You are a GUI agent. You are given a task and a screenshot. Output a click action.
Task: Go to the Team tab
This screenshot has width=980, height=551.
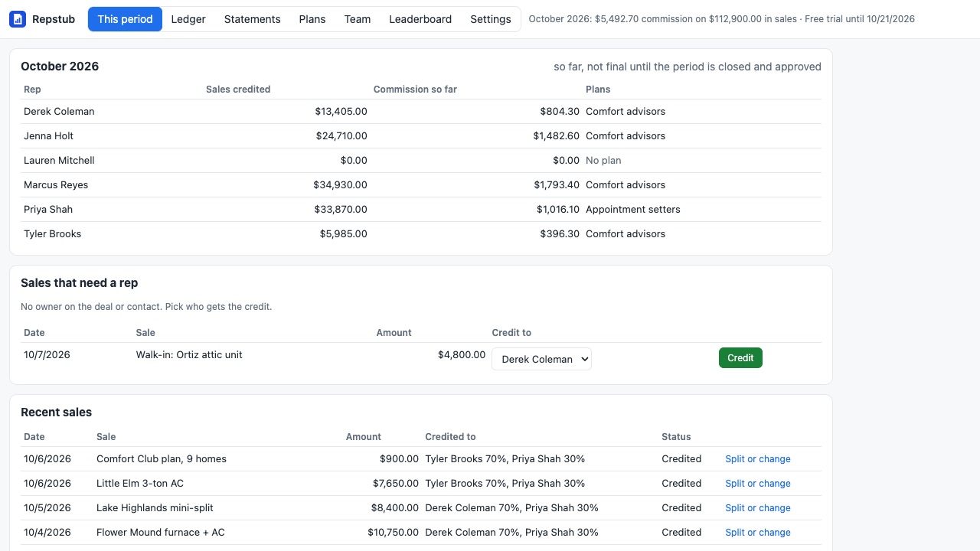pos(358,19)
